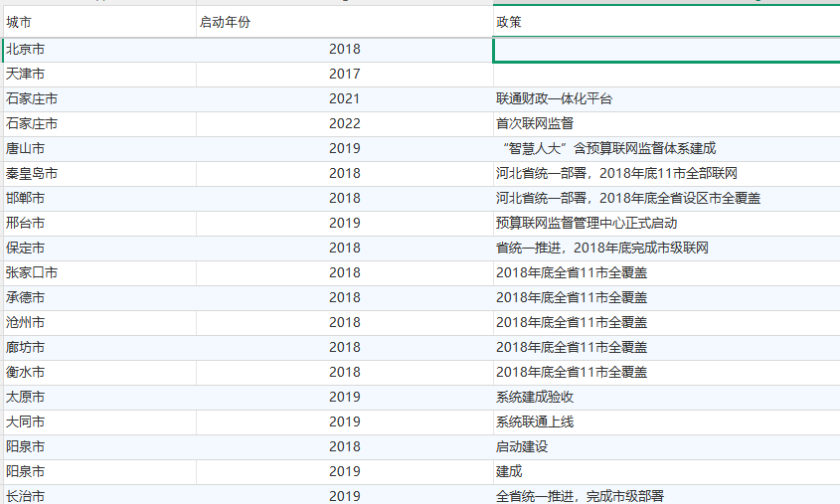The image size is (840, 504).
Task: Select the 大同市 city cell
Action: pos(99,422)
